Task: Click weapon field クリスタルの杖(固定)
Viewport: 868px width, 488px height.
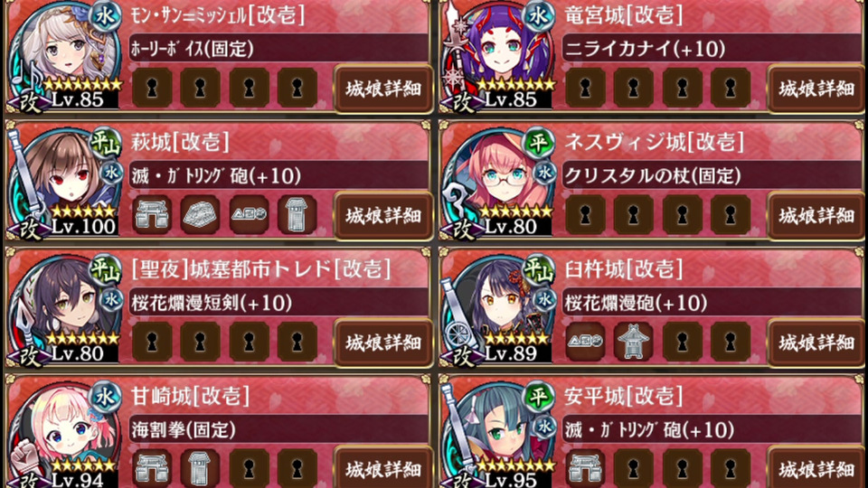Action: (712, 176)
